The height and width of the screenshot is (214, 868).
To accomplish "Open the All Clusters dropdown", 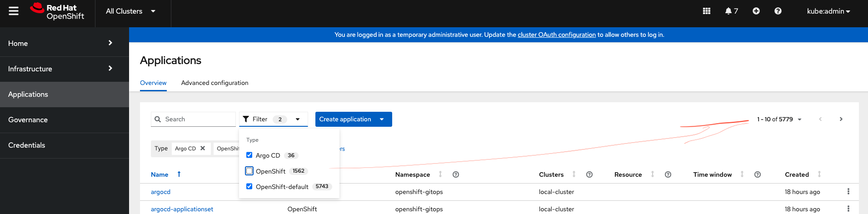I will [x=130, y=11].
